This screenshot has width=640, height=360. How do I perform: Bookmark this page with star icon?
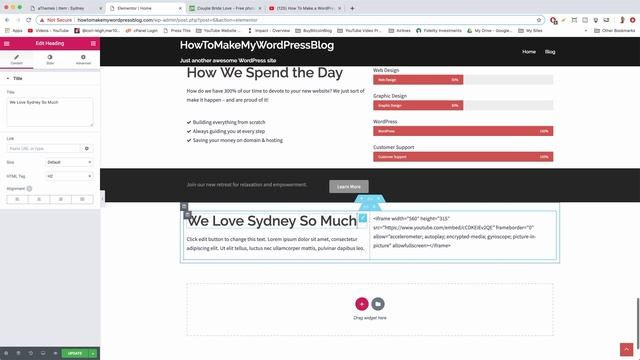pos(539,20)
